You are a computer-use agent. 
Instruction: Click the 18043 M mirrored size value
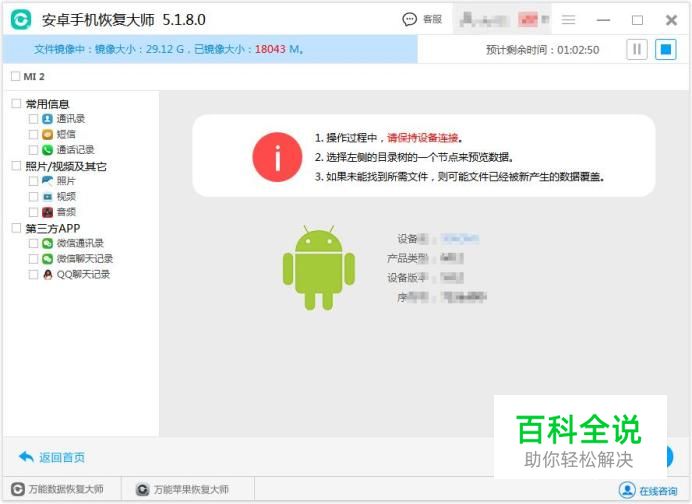pos(277,49)
